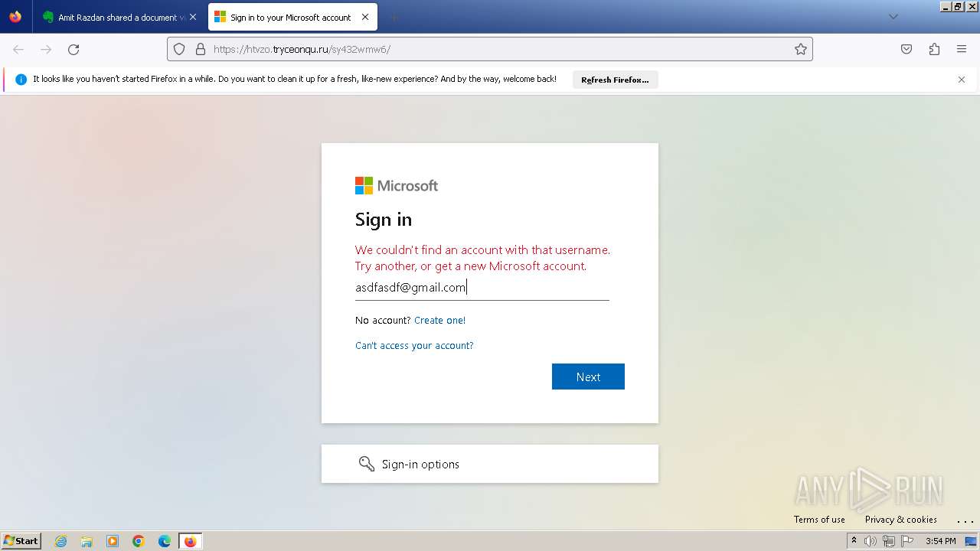This screenshot has height=551, width=980.
Task: Click the key icon beside Sign-in options
Action: click(367, 464)
